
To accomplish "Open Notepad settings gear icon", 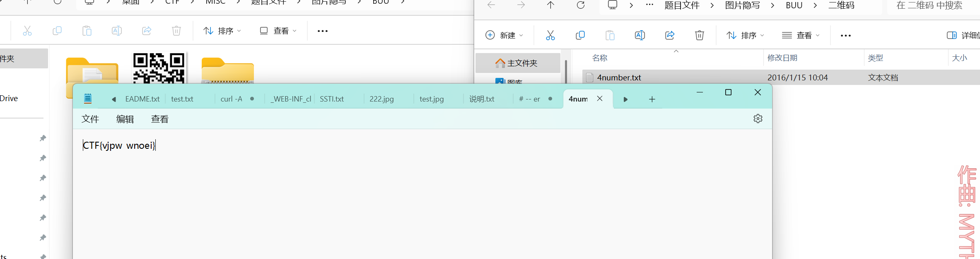I will point(758,119).
